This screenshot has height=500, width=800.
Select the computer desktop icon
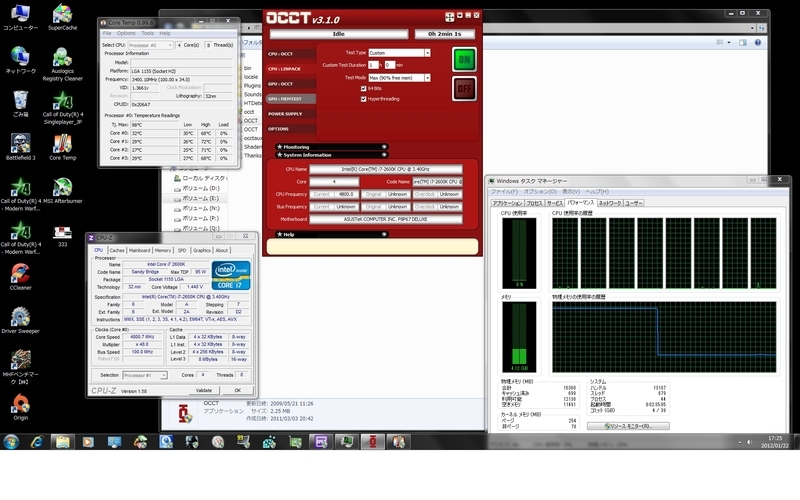pos(20,17)
